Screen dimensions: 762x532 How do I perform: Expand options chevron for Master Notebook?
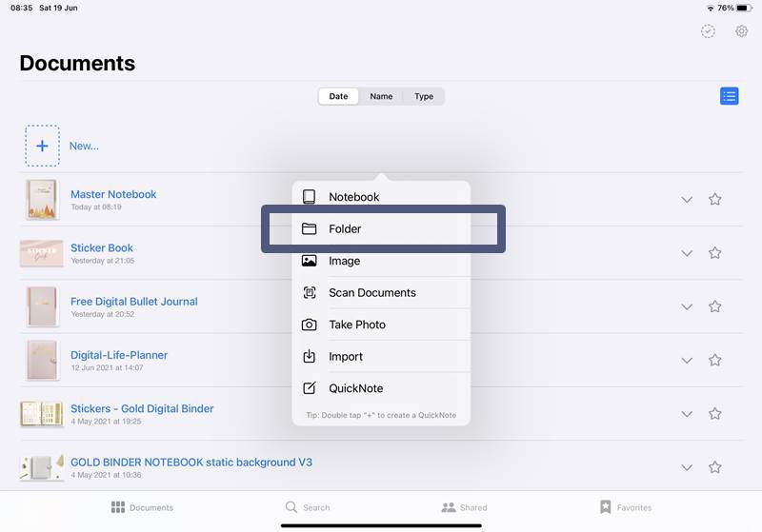point(686,200)
